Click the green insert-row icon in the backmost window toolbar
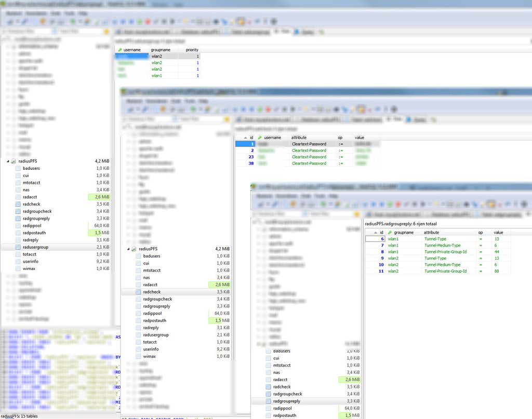 click(139, 22)
